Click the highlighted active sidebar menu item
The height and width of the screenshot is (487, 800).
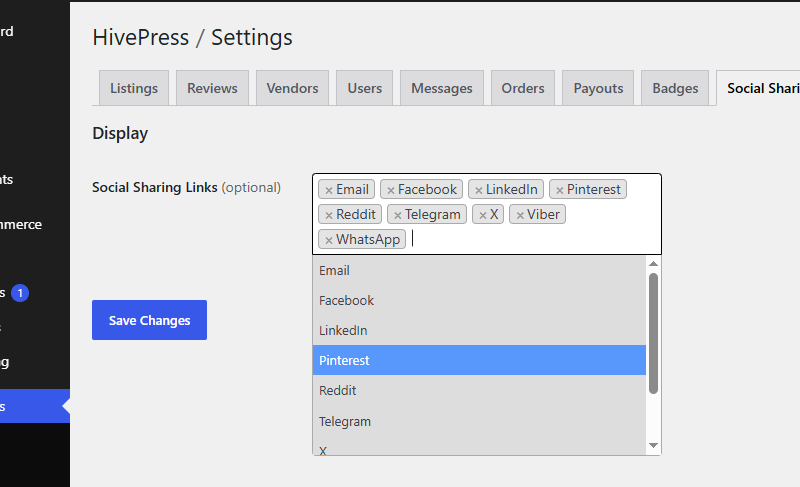35,406
